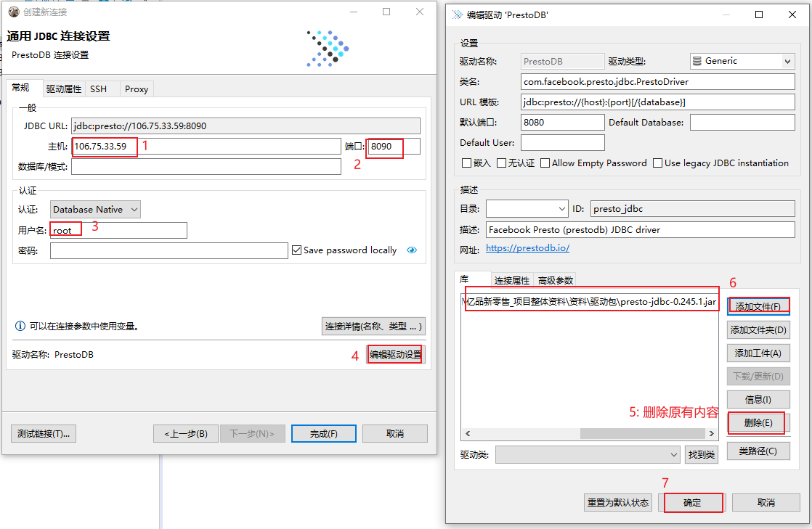
Task: Click the Default User input field
Action: coord(562,142)
